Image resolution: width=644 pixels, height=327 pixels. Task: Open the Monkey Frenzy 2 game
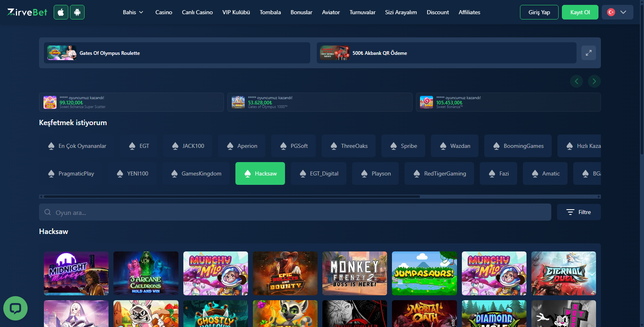355,273
